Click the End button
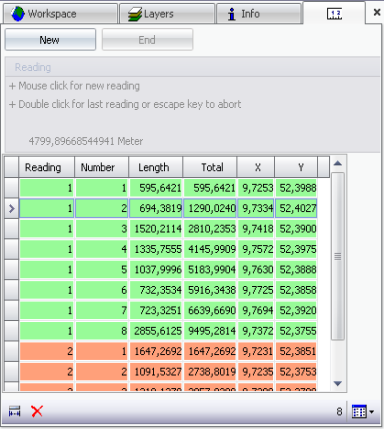384x429 pixels. [x=147, y=40]
